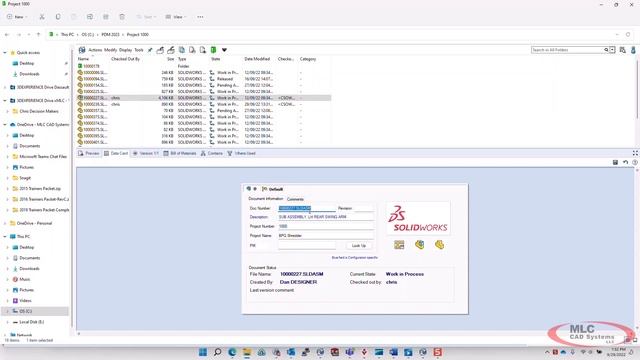Sort file list by Date Modified column
The height and width of the screenshot is (360, 640).
pyautogui.click(x=257, y=59)
